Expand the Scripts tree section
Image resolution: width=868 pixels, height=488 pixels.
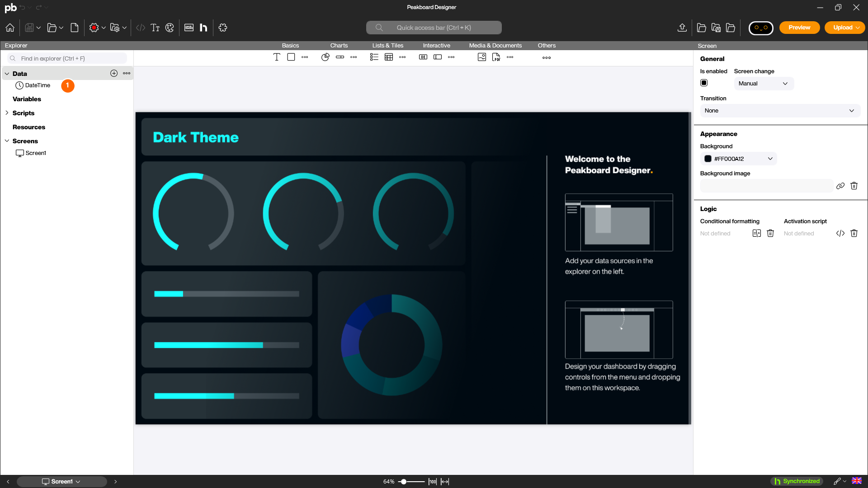7,113
